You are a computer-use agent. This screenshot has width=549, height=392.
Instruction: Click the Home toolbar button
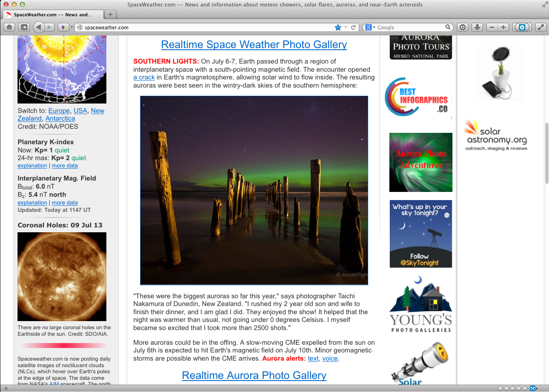pos(9,27)
